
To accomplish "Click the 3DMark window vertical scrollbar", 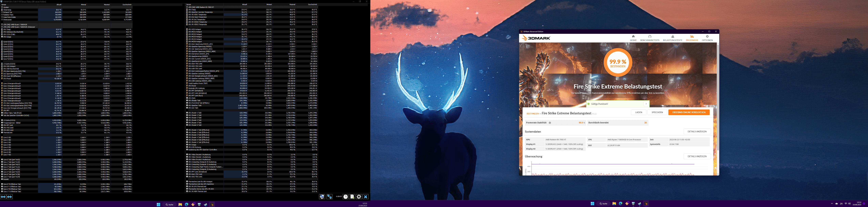I will pos(718,98).
